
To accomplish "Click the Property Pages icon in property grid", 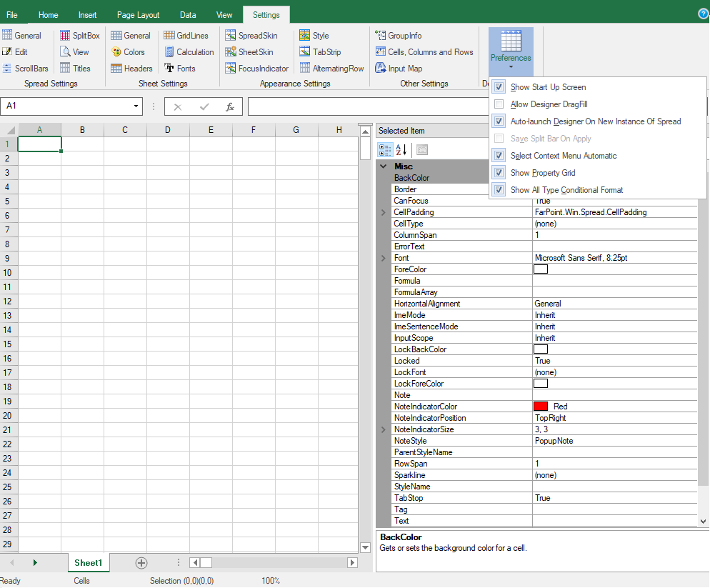I will [x=422, y=149].
